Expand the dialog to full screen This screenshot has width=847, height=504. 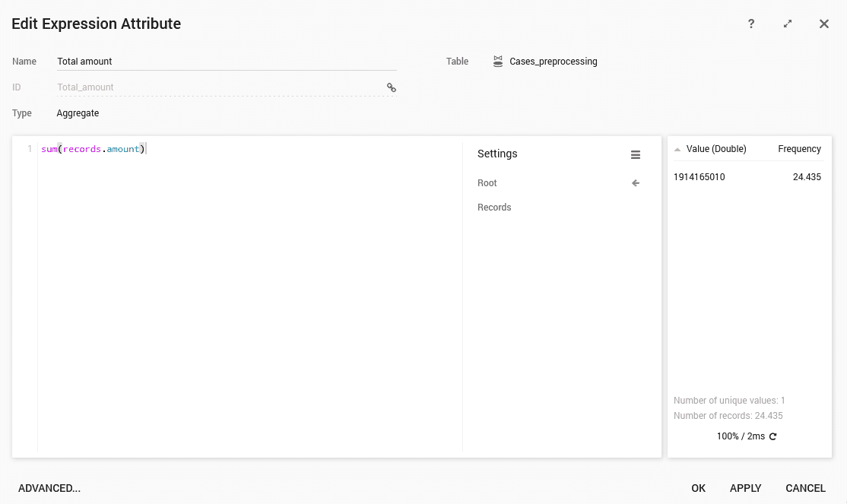788,24
